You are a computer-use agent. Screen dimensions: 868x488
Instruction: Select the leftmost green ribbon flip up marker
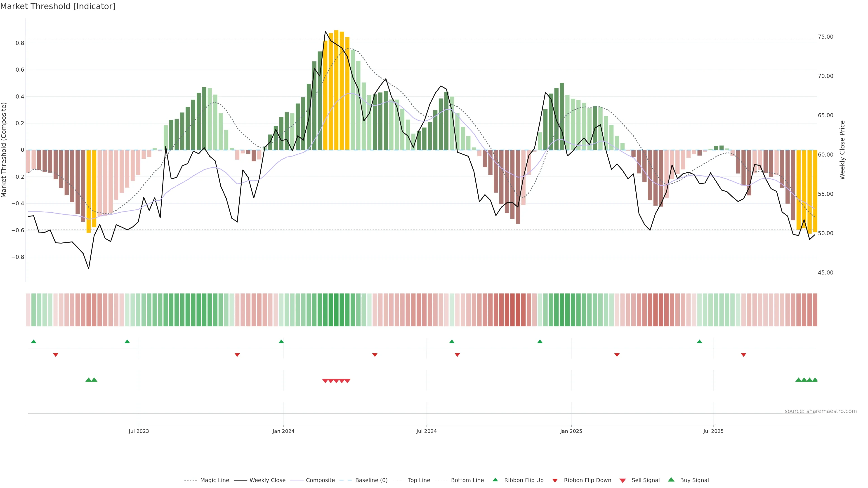tap(33, 342)
